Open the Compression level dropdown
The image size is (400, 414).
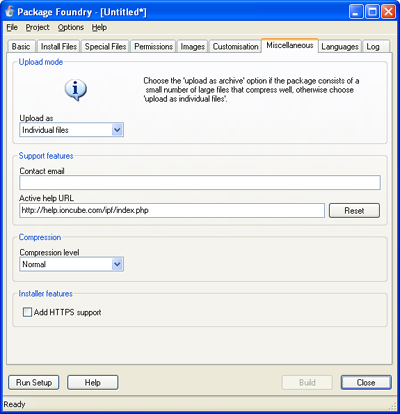(72, 264)
